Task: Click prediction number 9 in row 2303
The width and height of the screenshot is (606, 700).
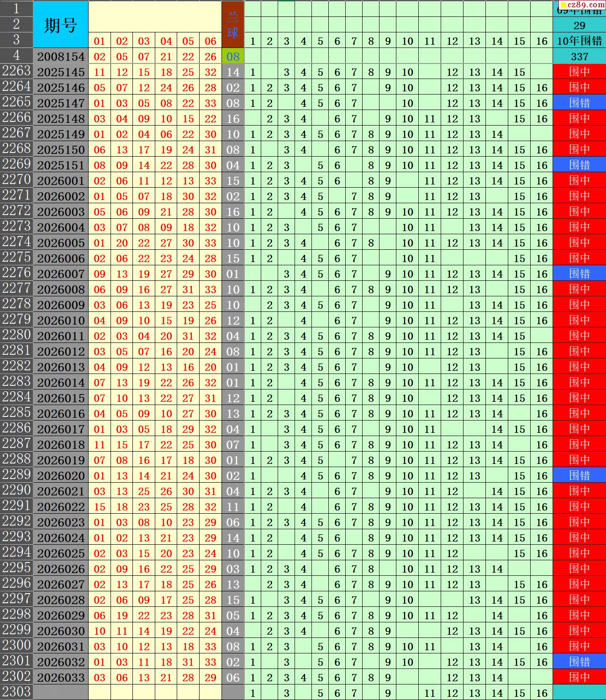Action: click(388, 692)
